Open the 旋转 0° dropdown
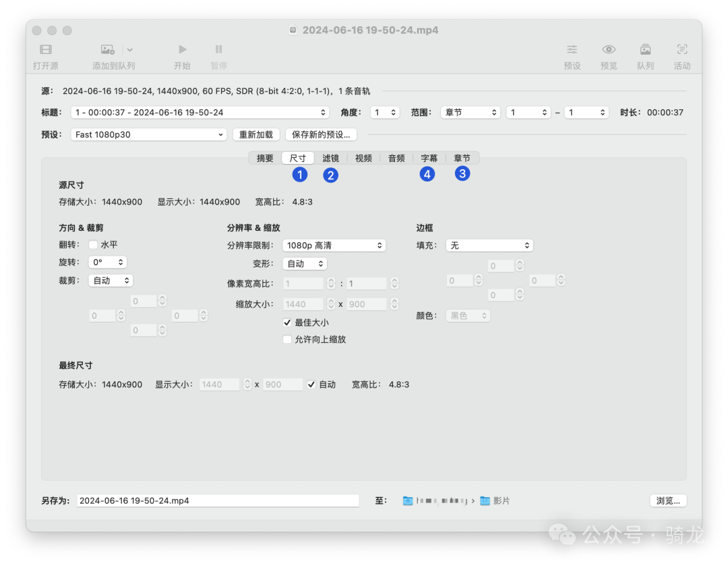Viewport: 728px width, 564px height. 108,262
